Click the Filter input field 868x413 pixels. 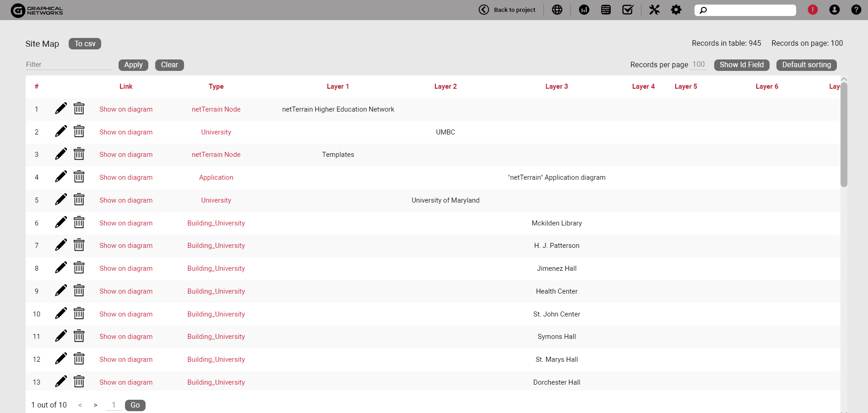point(68,64)
